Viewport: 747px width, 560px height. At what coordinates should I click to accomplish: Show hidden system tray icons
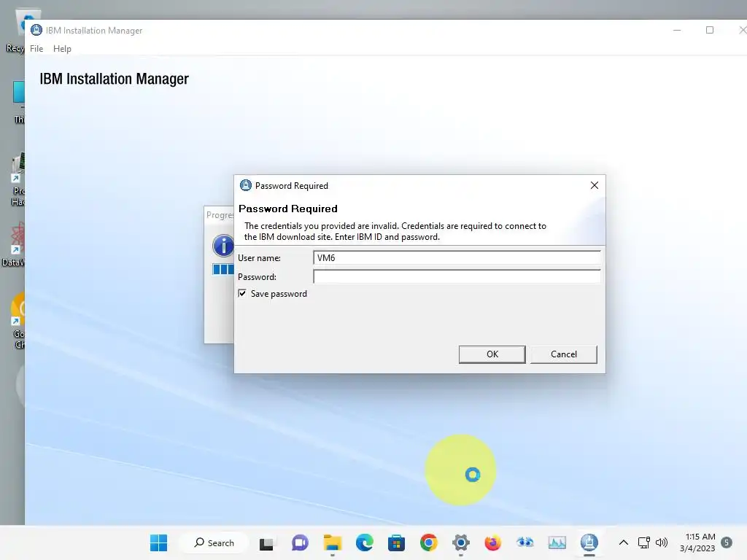pyautogui.click(x=623, y=542)
